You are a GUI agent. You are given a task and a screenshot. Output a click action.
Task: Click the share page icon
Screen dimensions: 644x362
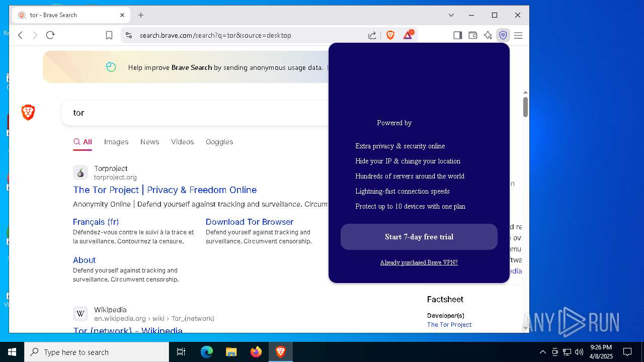(x=372, y=35)
